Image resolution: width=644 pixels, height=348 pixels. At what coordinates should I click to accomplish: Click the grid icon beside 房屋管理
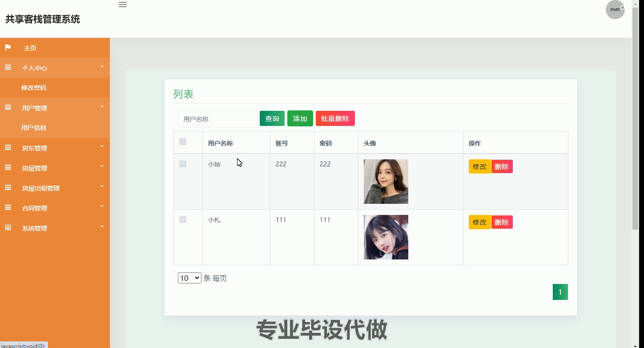point(8,168)
